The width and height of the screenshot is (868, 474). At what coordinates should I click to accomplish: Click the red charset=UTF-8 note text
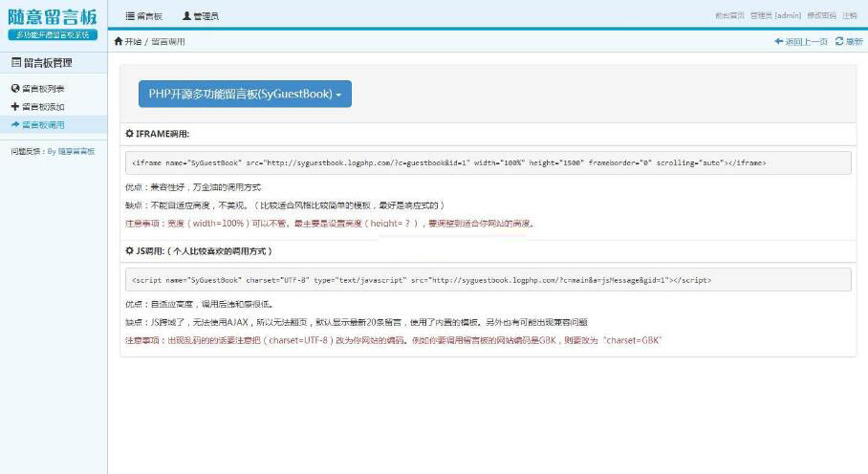(394, 340)
